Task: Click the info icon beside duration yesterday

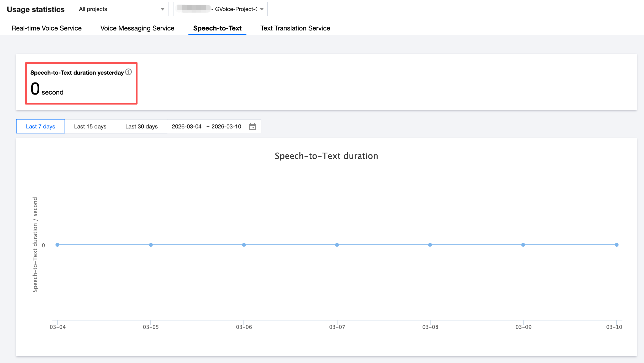Action: tap(128, 72)
